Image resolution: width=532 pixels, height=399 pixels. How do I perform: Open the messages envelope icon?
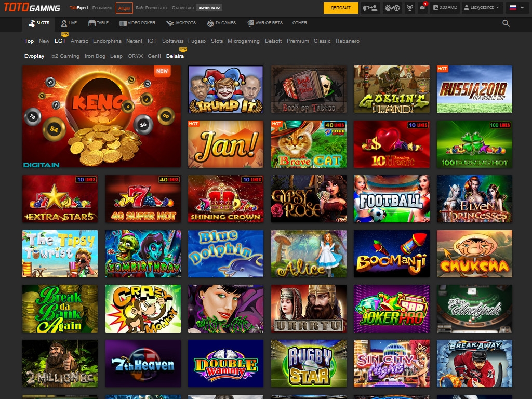click(423, 8)
